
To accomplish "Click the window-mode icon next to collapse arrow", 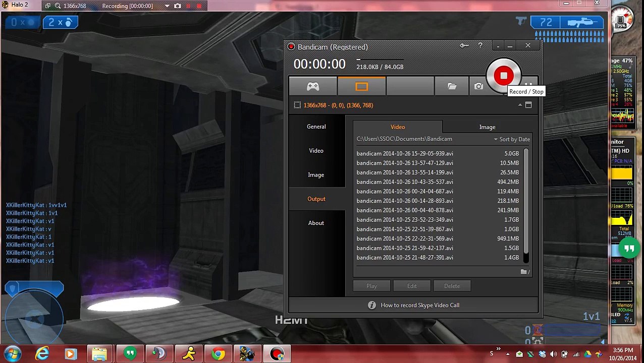I will [528, 105].
